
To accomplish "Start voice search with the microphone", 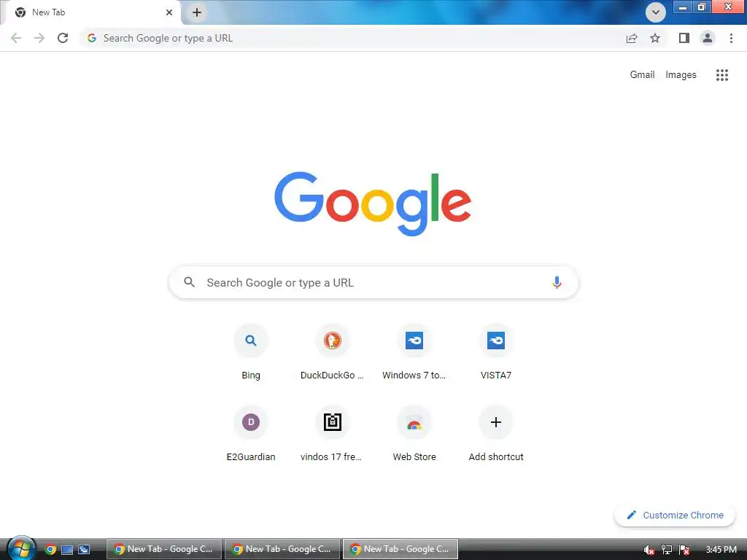I will tap(557, 282).
